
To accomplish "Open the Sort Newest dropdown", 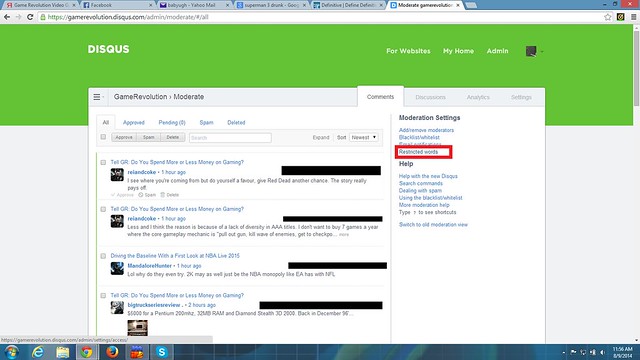I will point(364,138).
